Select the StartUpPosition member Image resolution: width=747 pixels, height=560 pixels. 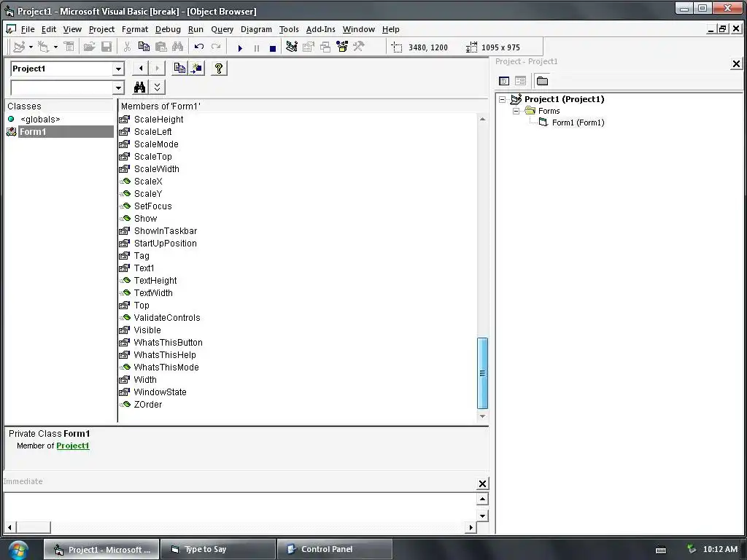(x=166, y=243)
